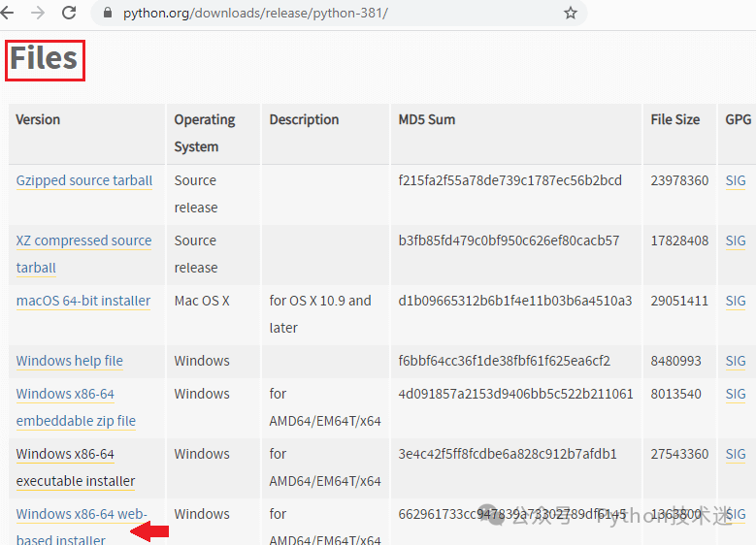Click Windows OS cell in embeddable zip row

pos(202,394)
